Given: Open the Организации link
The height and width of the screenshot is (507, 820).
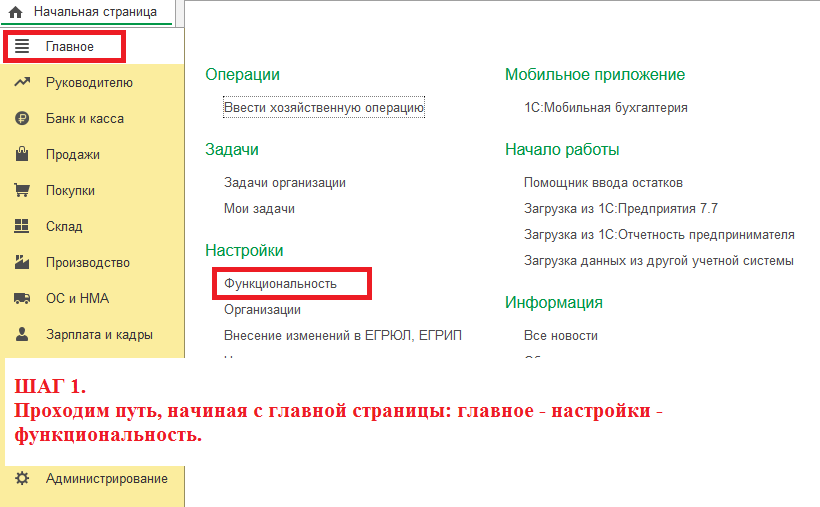Looking at the screenshot, I should click(x=263, y=310).
